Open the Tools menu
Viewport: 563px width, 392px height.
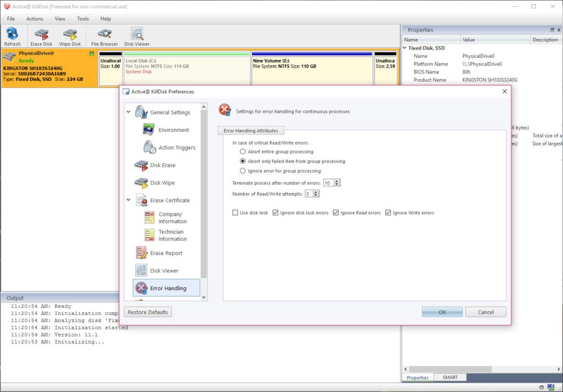[x=82, y=19]
